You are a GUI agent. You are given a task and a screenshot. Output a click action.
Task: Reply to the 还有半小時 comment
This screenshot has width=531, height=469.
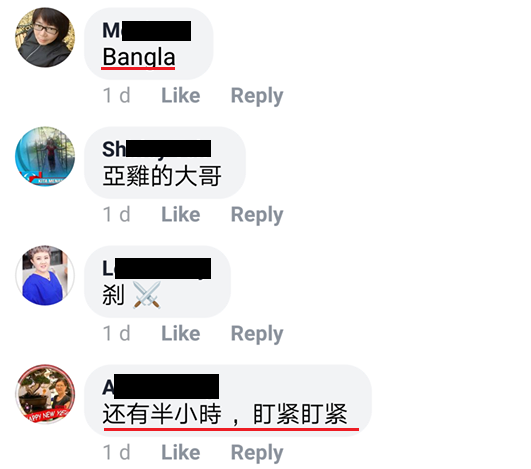coord(257,453)
